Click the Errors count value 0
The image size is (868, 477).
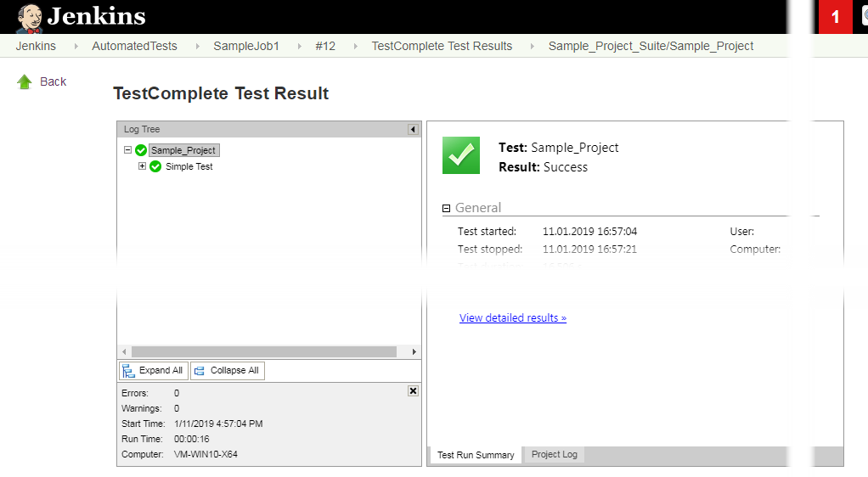tap(177, 393)
